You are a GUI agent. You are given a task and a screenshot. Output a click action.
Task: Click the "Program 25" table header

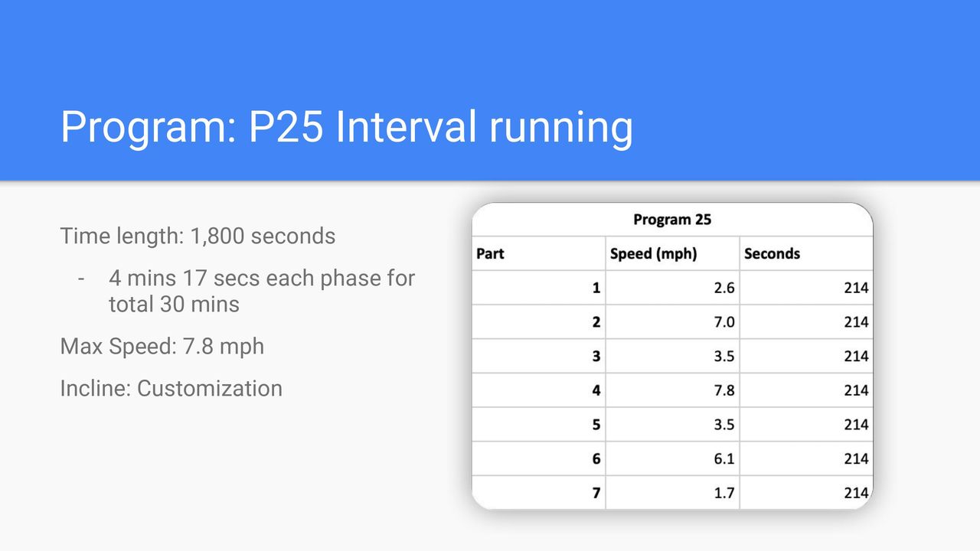[x=672, y=220]
